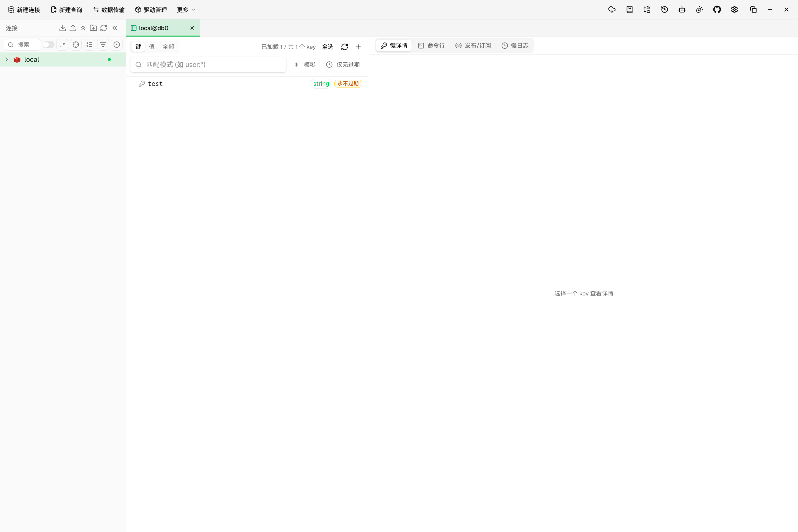Click the key icon beside test
This screenshot has width=798, height=532.
point(142,84)
